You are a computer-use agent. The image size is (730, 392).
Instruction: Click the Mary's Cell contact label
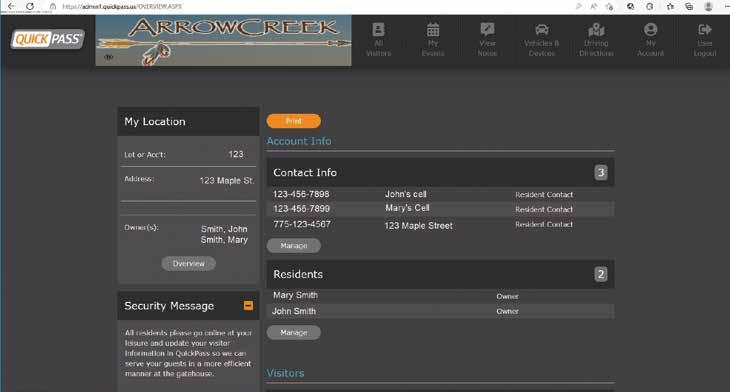pos(407,208)
